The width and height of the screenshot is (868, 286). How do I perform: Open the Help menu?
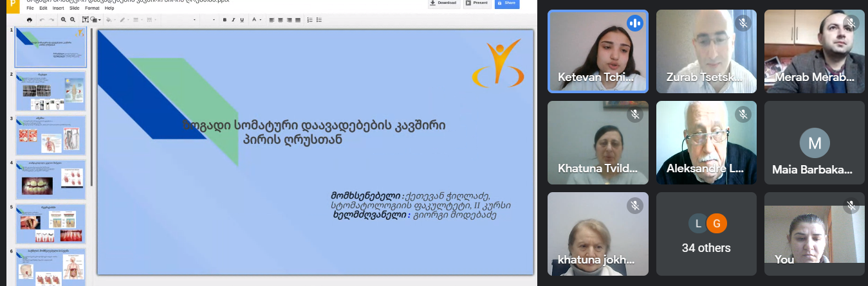click(x=109, y=8)
